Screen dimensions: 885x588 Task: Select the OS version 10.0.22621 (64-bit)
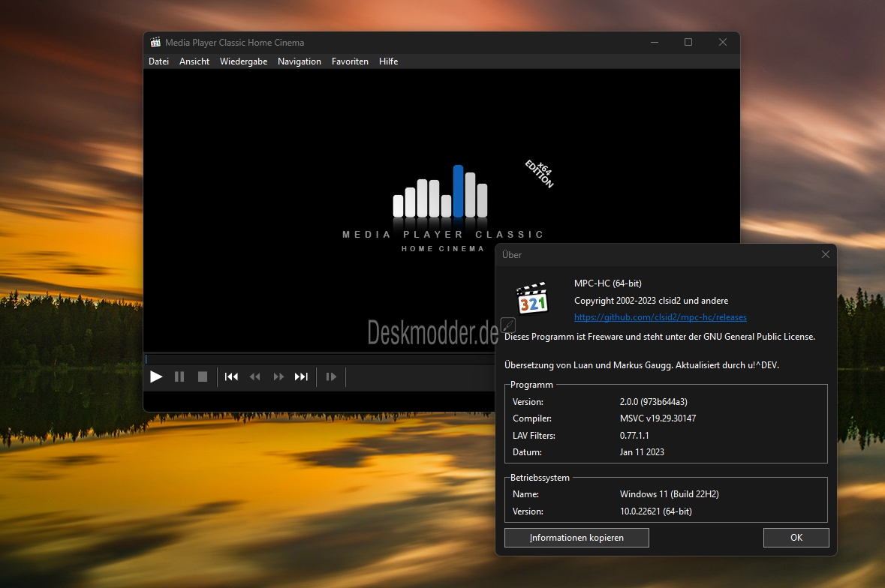[656, 511]
